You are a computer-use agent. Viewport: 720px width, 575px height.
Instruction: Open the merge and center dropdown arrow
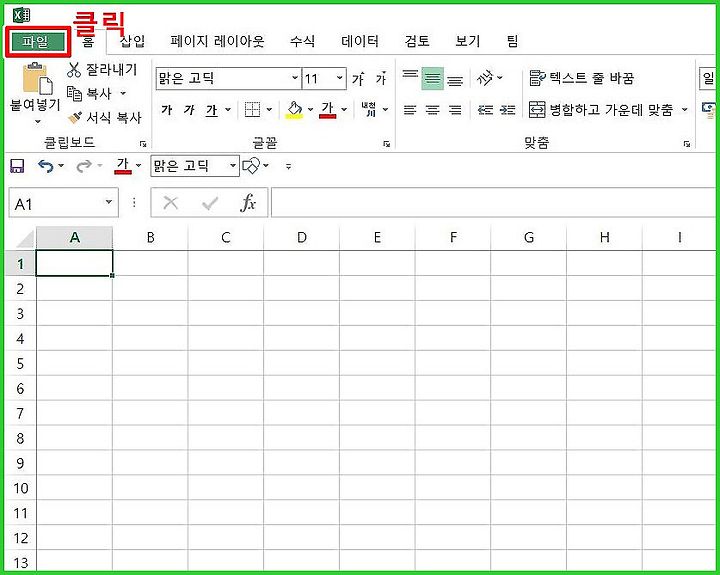pyautogui.click(x=685, y=110)
